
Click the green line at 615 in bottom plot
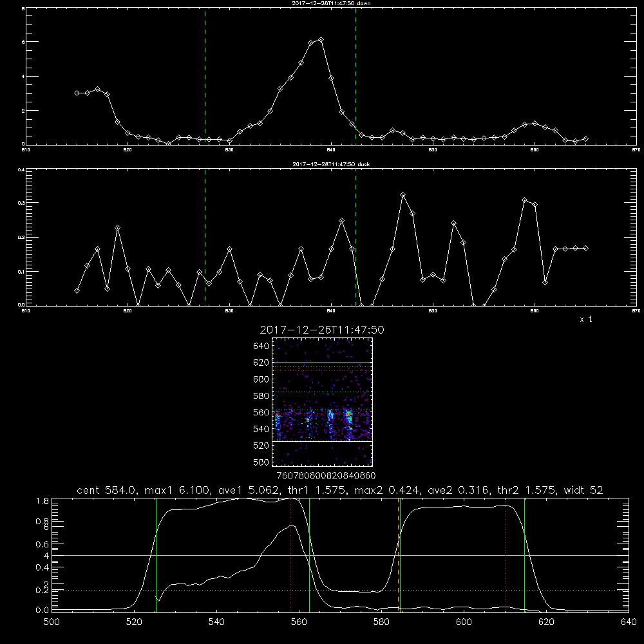pyautogui.click(x=524, y=555)
